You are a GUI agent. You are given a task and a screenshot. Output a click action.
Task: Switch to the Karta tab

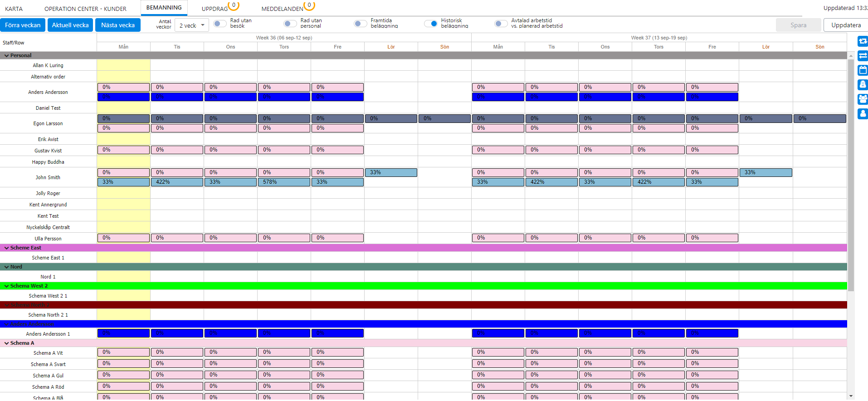tap(14, 9)
